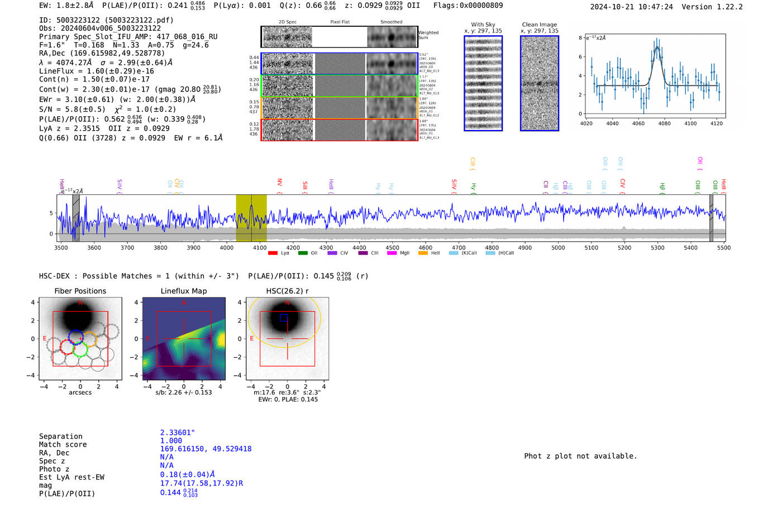782x532 pixels.
Task: Click the magenta MgII legend swatch
Action: pos(392,253)
